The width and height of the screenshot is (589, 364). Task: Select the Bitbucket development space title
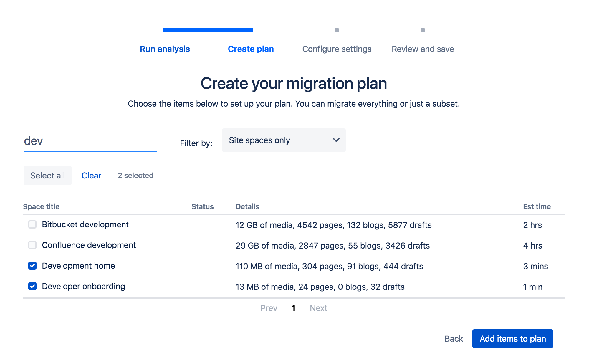click(85, 224)
